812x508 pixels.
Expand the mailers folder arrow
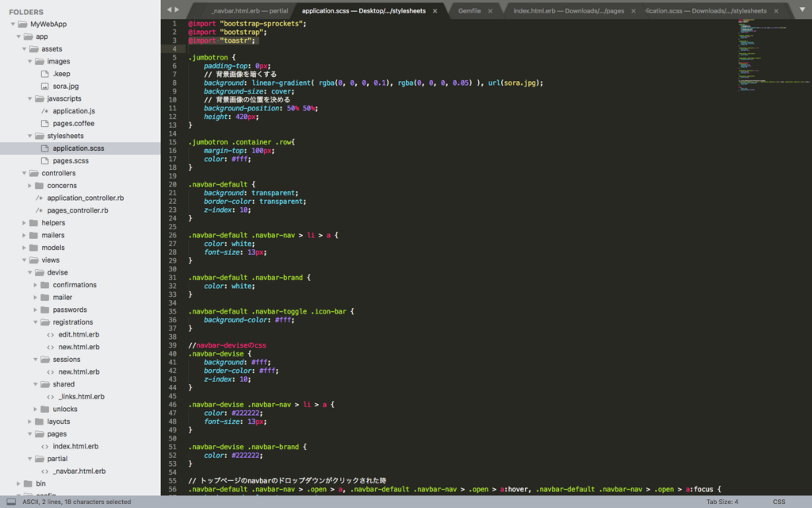(x=25, y=235)
